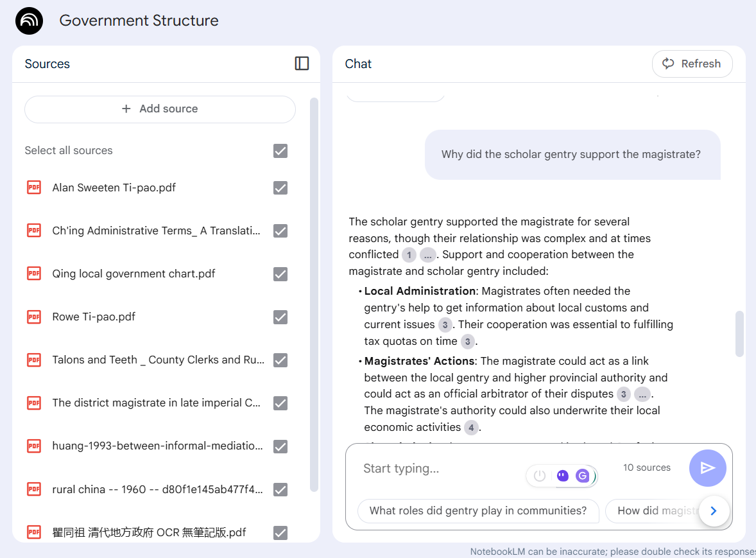Ask "What roles did gentry play in communities?"
The width and height of the screenshot is (756, 558).
[478, 510]
